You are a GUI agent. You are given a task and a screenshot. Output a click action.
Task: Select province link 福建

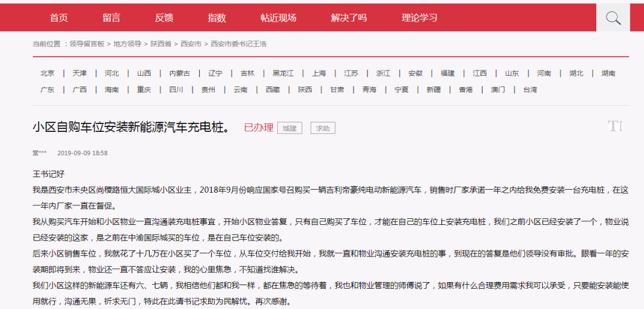tap(448, 73)
